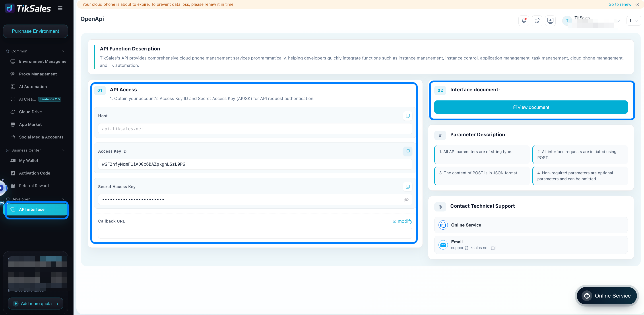Click the Access Key ID value field

(x=255, y=164)
